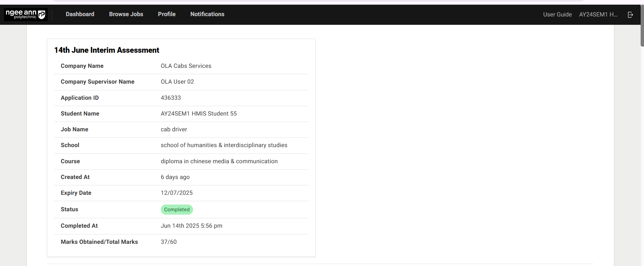644x266 pixels.
Task: Click the OLA User 02 supervisor value
Action: point(177,82)
